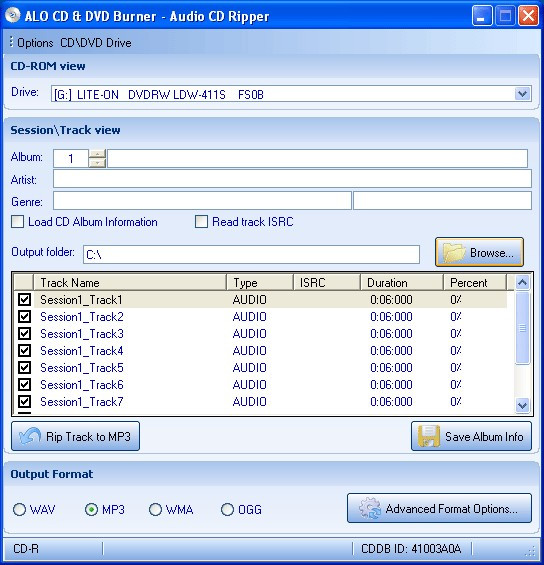Select the Session1_Track2 row name
The width and height of the screenshot is (544, 565).
click(x=82, y=316)
